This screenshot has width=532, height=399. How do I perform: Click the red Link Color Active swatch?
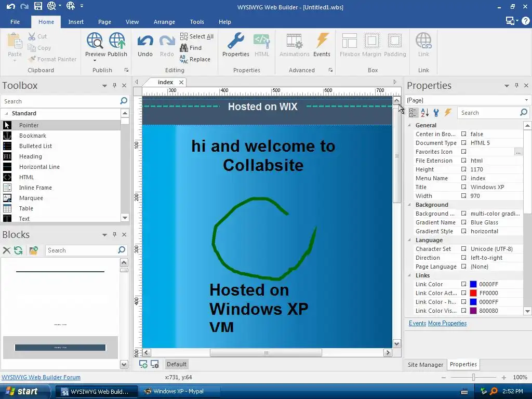point(473,293)
